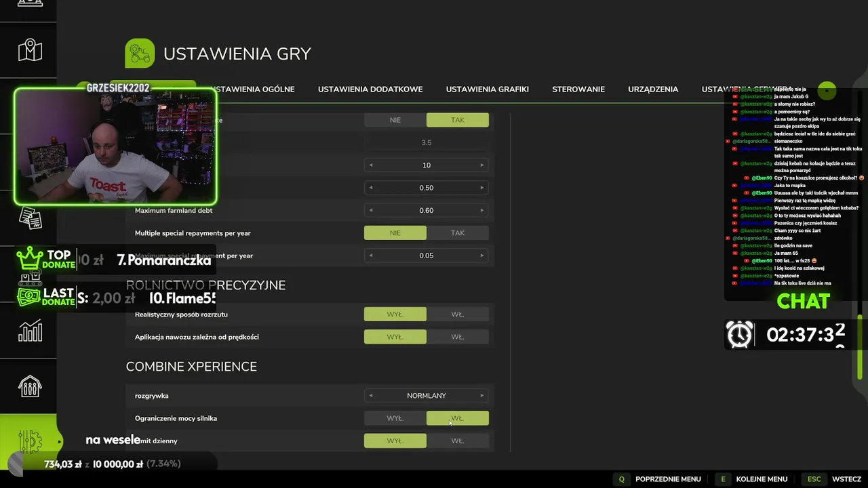
Task: Increase the 0.50 value with right arrow
Action: pyautogui.click(x=482, y=188)
